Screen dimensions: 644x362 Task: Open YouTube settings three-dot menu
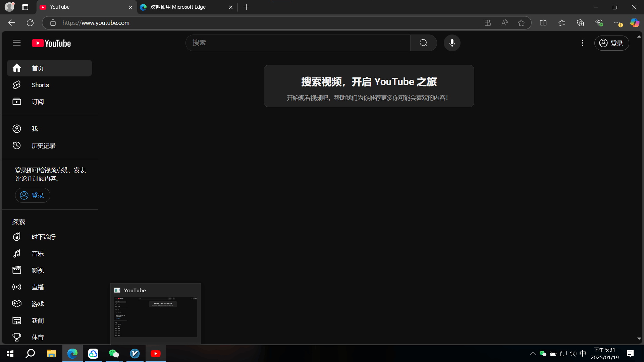(x=583, y=43)
